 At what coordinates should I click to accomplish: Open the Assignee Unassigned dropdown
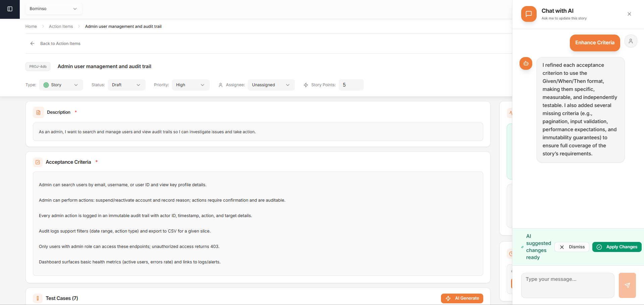tap(271, 85)
